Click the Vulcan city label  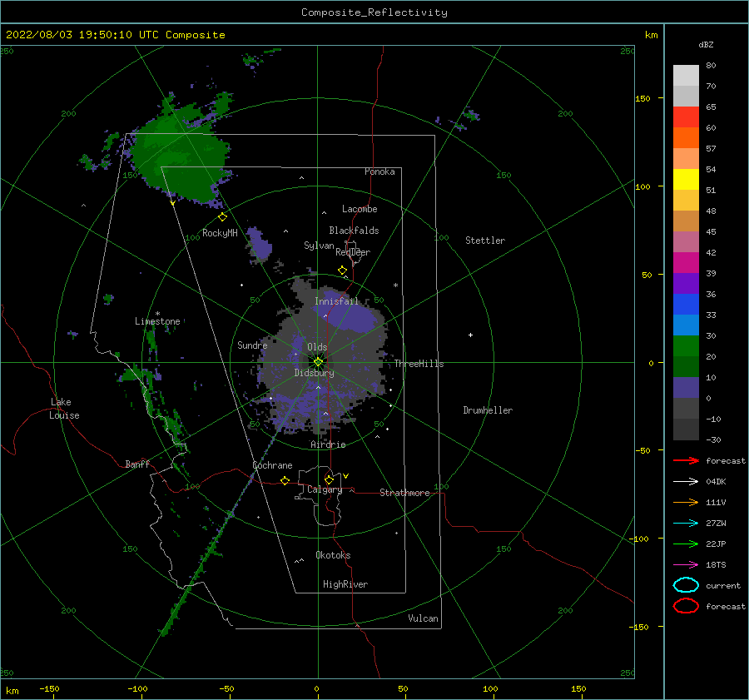tap(423, 618)
